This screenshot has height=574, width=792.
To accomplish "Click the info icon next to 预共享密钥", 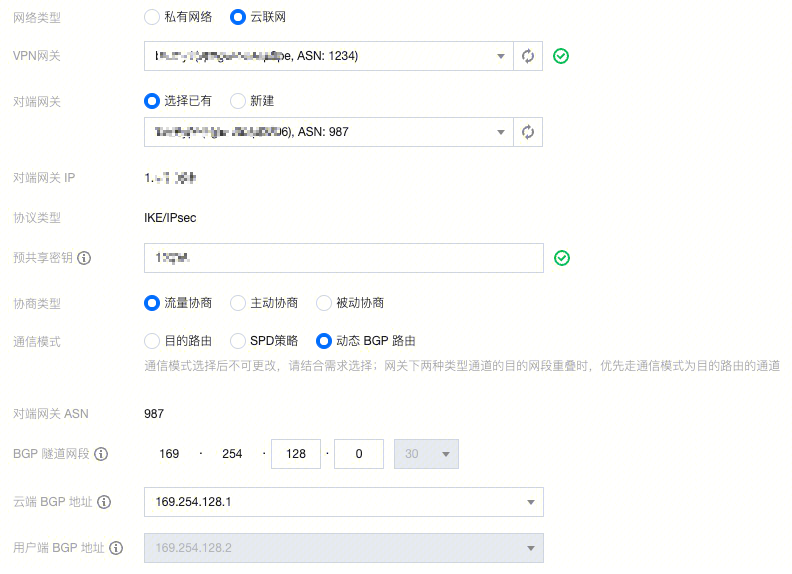I will 84,258.
